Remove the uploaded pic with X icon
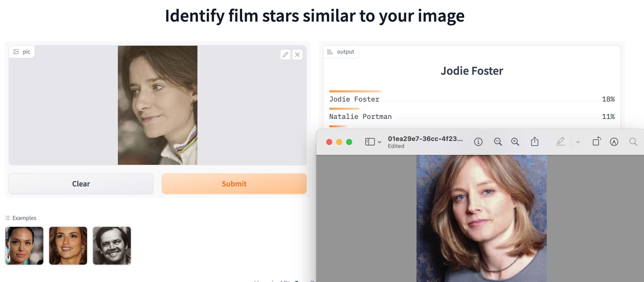644x282 pixels. (x=297, y=55)
